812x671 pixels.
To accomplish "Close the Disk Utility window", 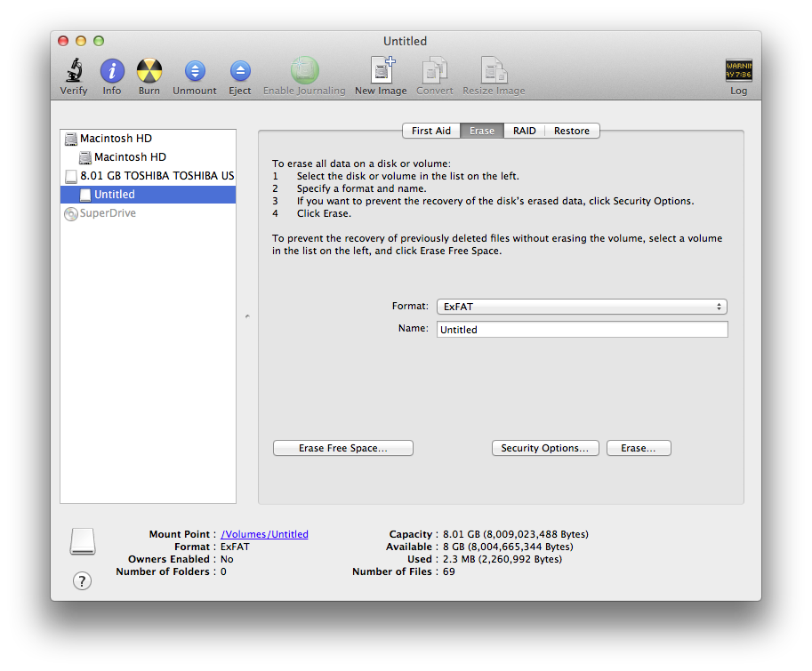I will point(63,41).
